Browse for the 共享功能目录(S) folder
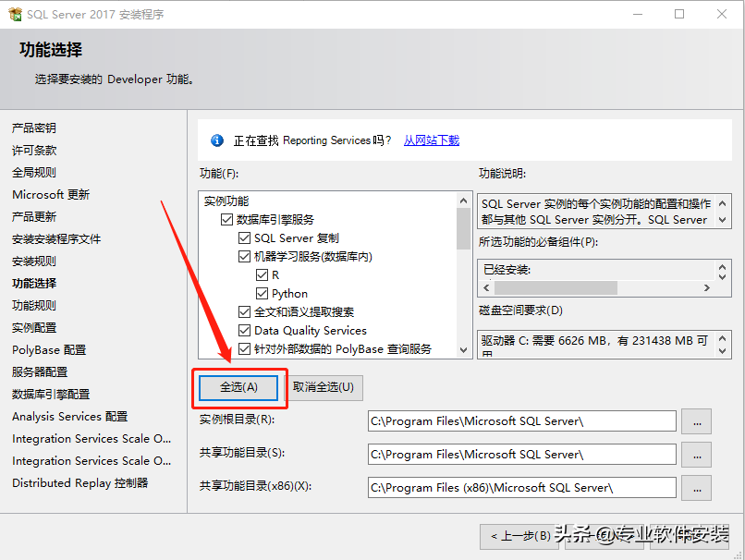Image resolution: width=745 pixels, height=560 pixels. [697, 455]
